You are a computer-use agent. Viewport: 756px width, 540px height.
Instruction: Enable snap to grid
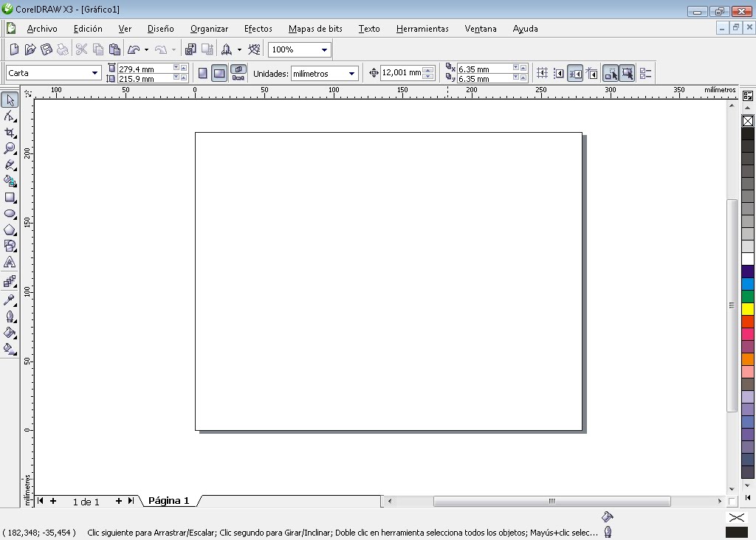pos(541,73)
